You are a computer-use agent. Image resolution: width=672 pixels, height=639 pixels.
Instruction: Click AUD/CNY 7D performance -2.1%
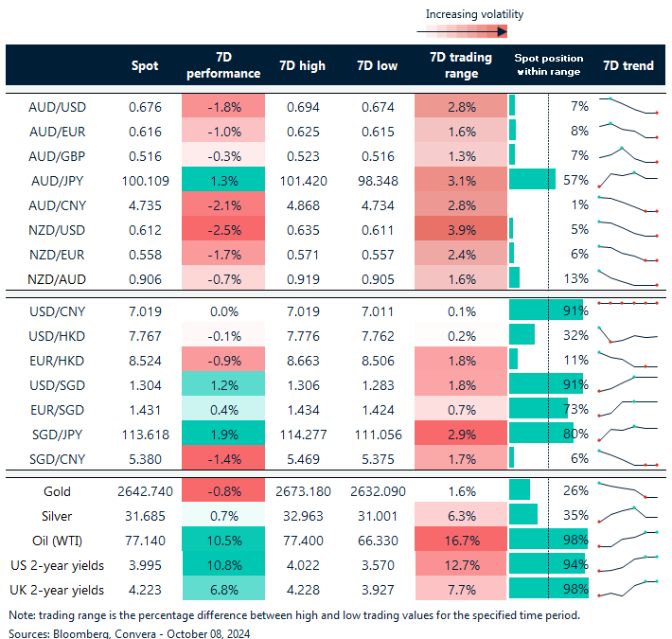pos(223,205)
